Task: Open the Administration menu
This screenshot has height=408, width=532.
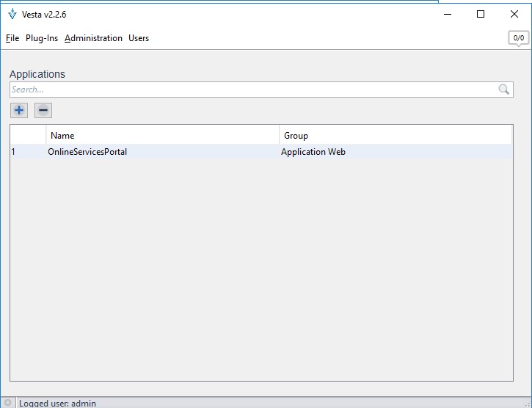Action: [93, 38]
